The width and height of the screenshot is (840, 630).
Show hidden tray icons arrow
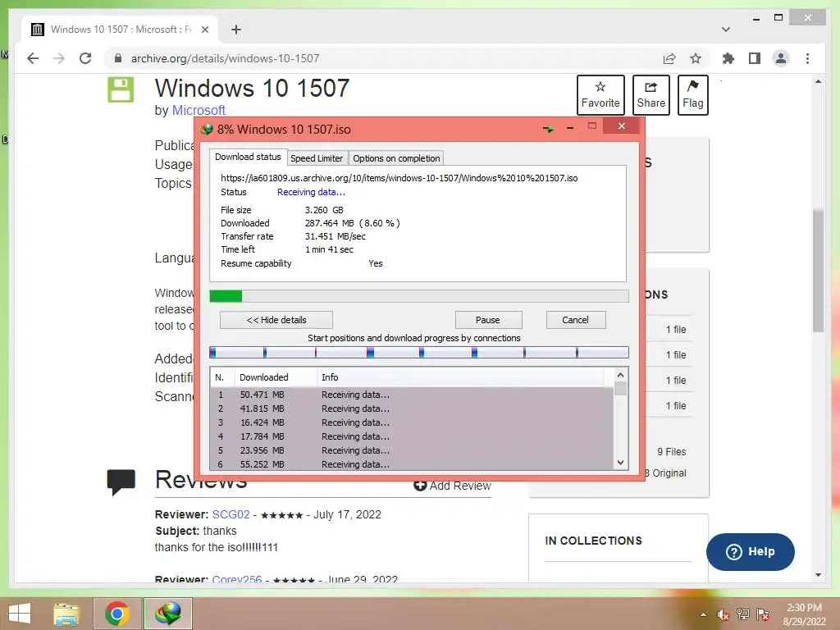tap(703, 614)
